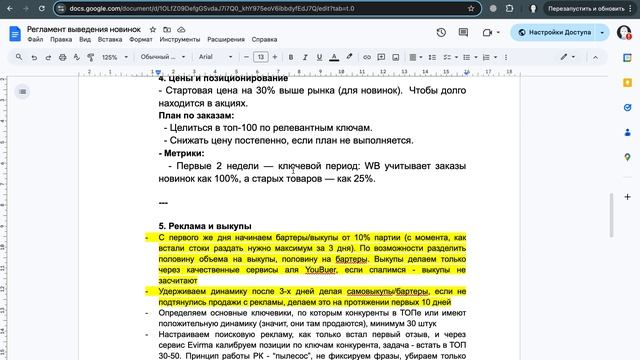640x360 pixels.
Task: Open Google Keep in side panel
Action: coord(627,83)
